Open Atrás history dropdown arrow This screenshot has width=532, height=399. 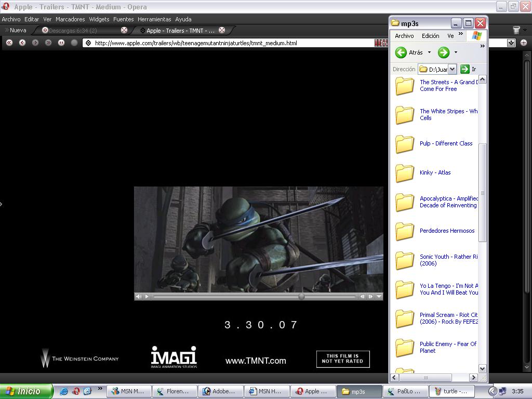coord(429,52)
